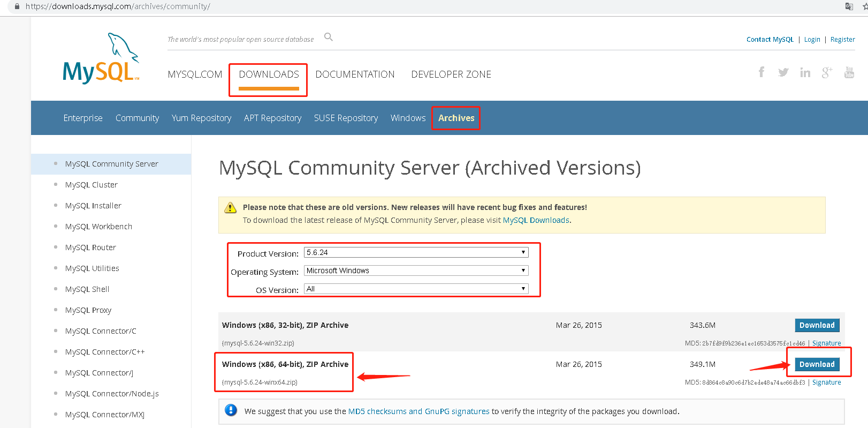The width and height of the screenshot is (868, 428).
Task: Expand the Product Version dropdown
Action: (x=416, y=252)
